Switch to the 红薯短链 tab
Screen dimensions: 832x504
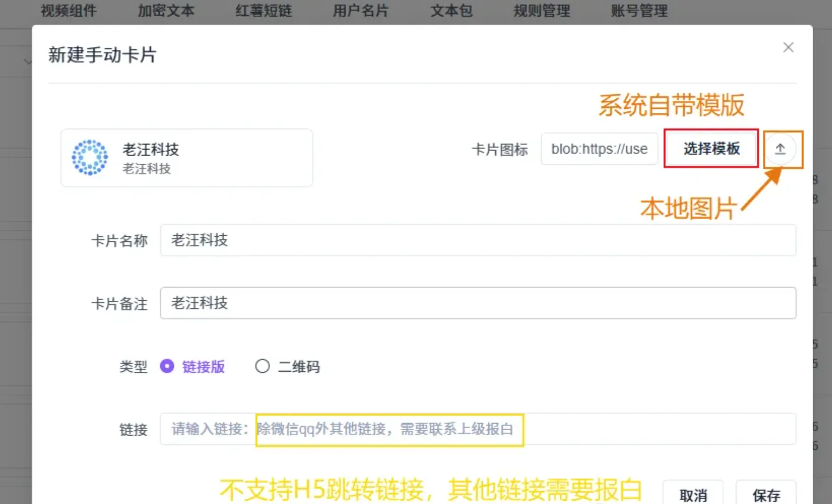click(264, 10)
